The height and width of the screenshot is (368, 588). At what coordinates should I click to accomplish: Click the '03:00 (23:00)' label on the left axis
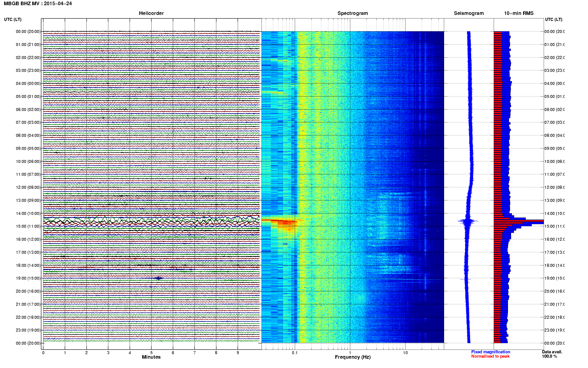click(28, 70)
